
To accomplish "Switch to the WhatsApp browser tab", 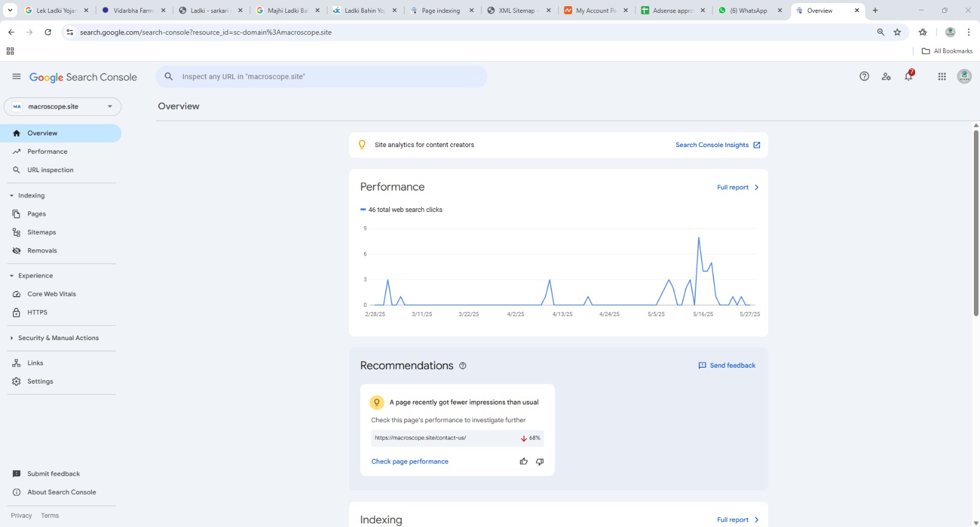I will coord(751,10).
